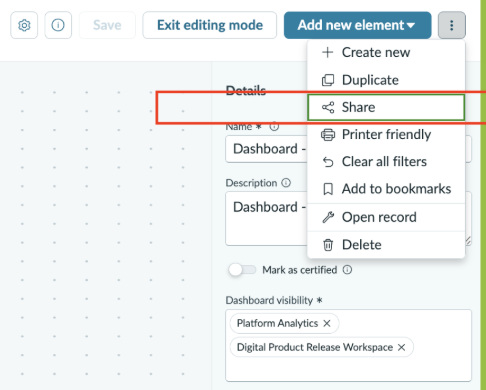Click info icon beside Mark as certified
The width and height of the screenshot is (486, 390).
point(347,270)
